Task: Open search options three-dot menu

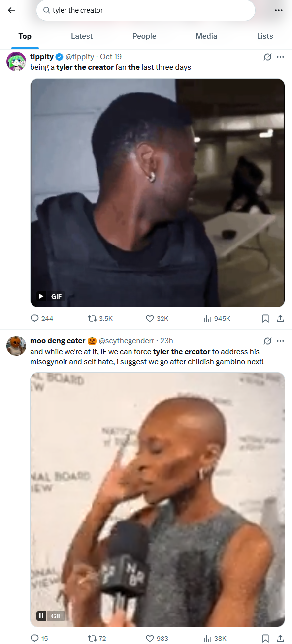Action: (x=279, y=10)
